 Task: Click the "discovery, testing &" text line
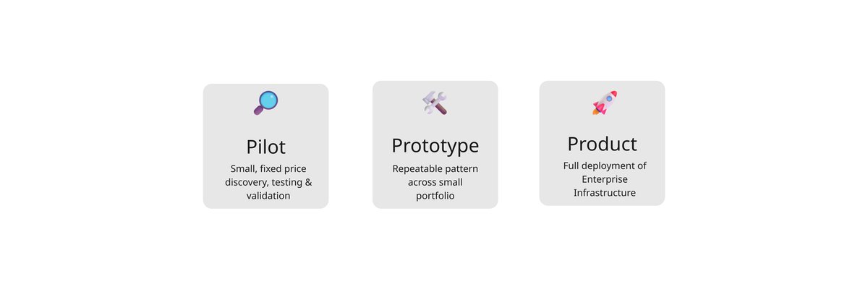[268, 182]
